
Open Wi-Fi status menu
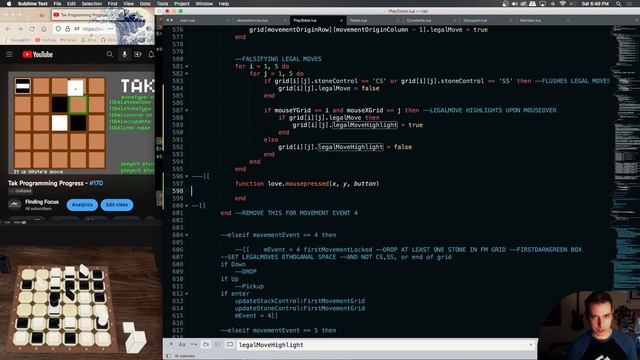pos(562,4)
